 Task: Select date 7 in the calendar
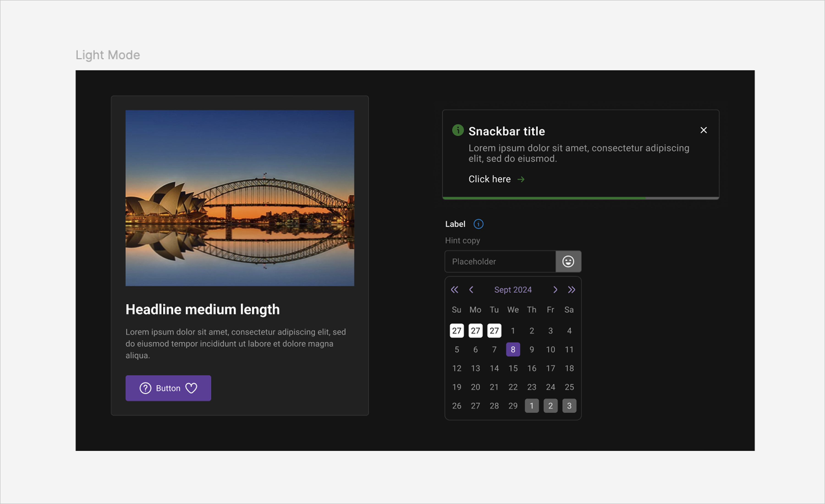(494, 349)
